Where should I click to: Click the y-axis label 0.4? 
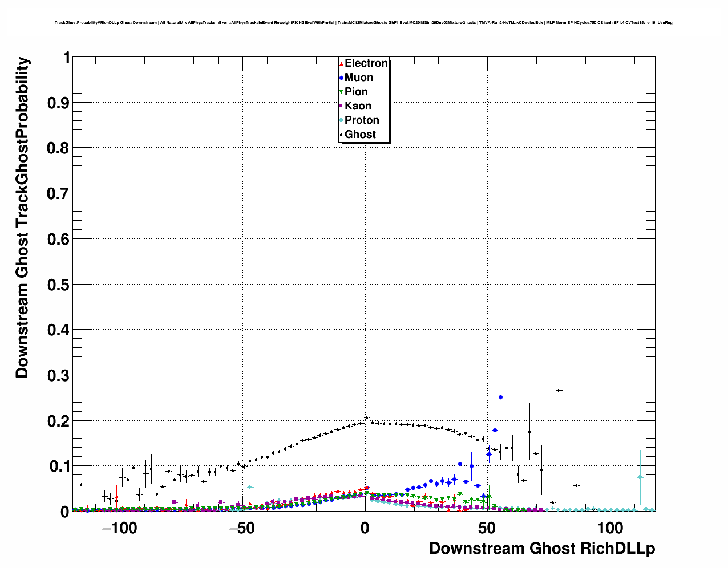pyautogui.click(x=59, y=330)
